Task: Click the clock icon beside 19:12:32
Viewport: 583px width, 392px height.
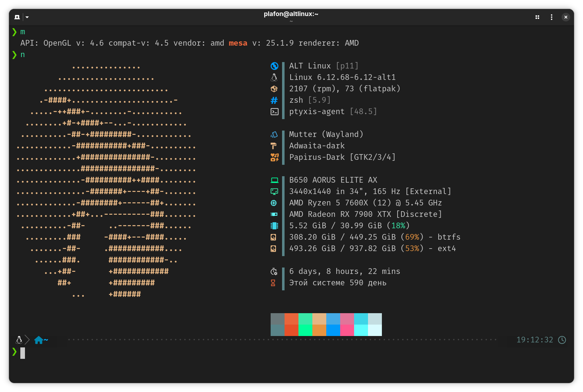Action: [562, 340]
